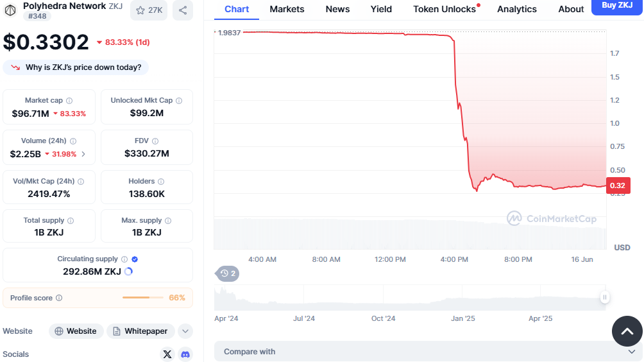Click the #348 rank badge

click(x=37, y=16)
